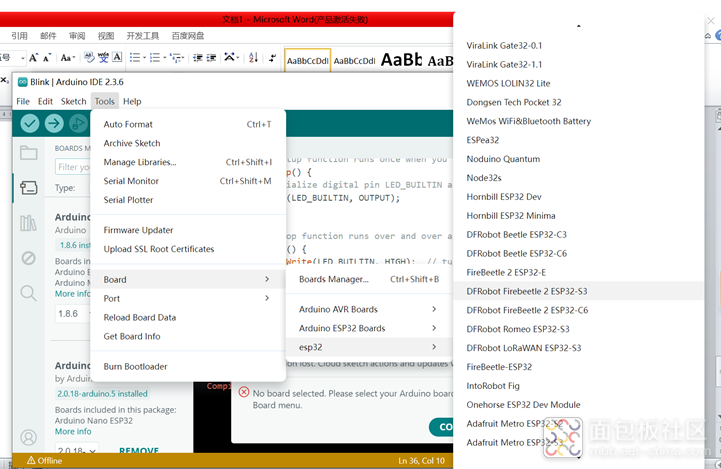This screenshot has height=469, width=721.
Task: Click the Search magnifier sidebar icon
Action: (x=28, y=293)
